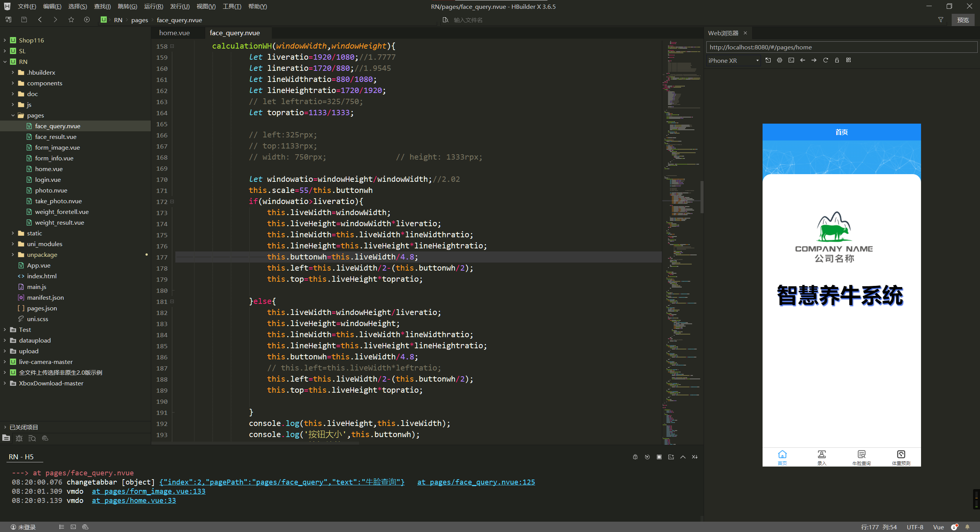980x532 pixels.
Task: Collapse the RN project tree
Action: (x=5, y=62)
